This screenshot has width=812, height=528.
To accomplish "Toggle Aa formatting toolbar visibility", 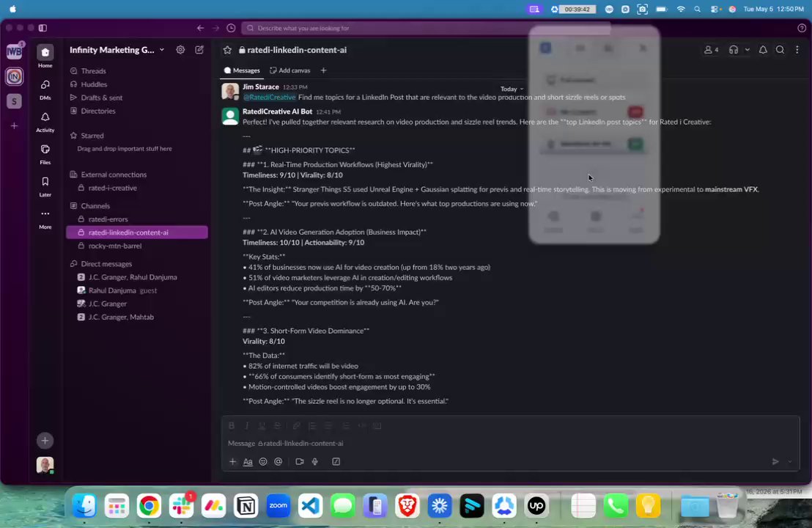I will pos(248,462).
